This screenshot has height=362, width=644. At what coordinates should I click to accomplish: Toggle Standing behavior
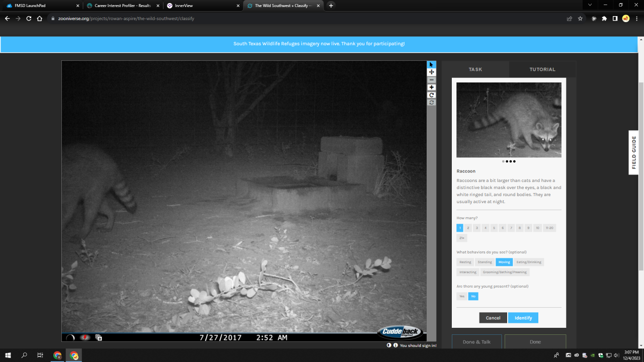point(485,262)
